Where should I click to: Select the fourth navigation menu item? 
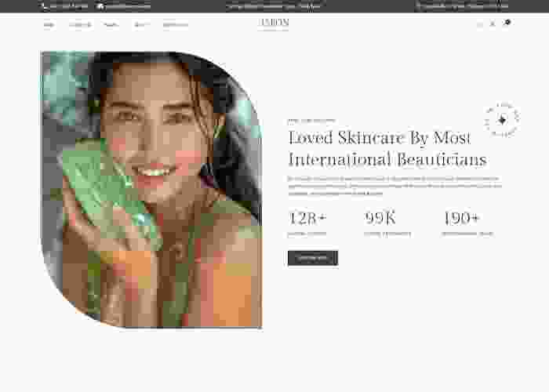[x=140, y=24]
